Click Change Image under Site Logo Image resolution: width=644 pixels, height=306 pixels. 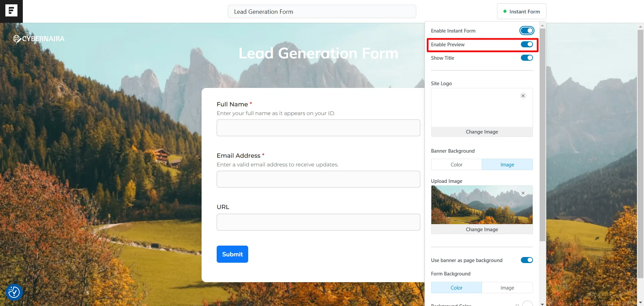click(x=481, y=132)
